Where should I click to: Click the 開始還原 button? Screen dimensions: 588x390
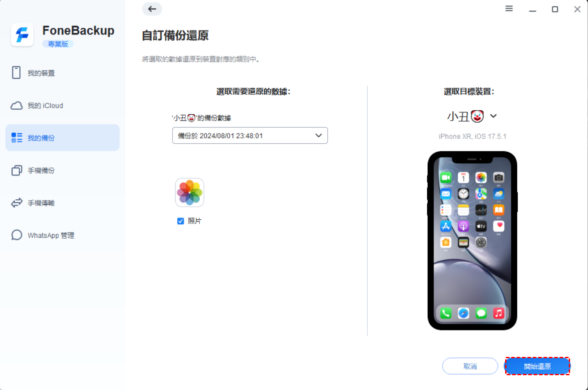(x=537, y=366)
